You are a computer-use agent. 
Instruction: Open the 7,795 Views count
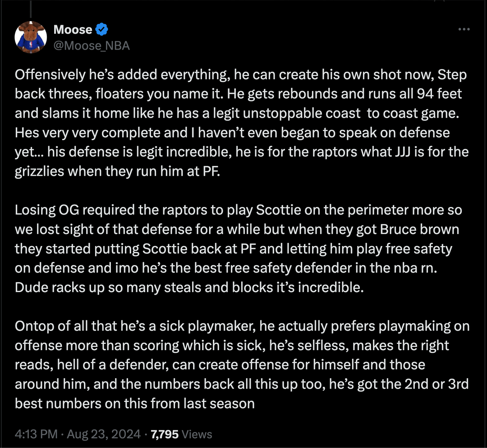[181, 434]
